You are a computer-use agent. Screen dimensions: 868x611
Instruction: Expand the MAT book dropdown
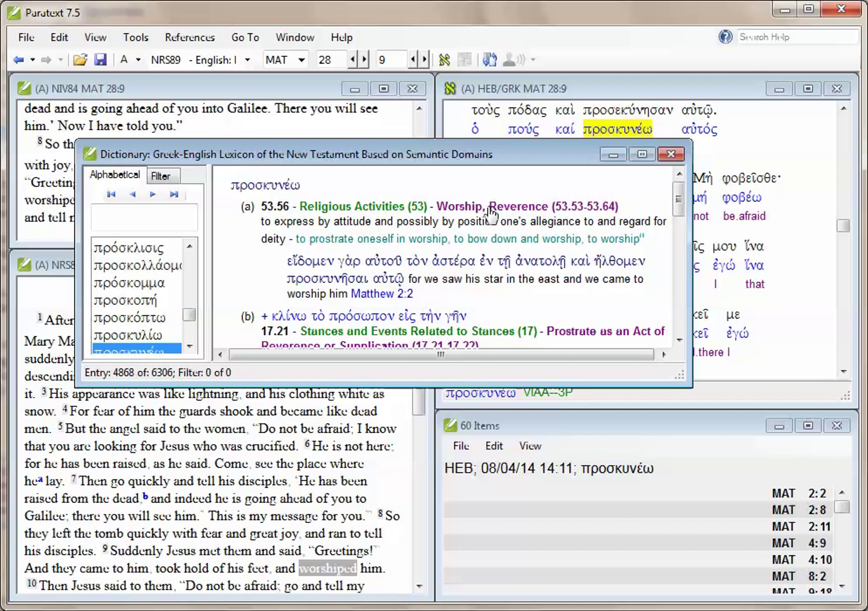click(301, 60)
